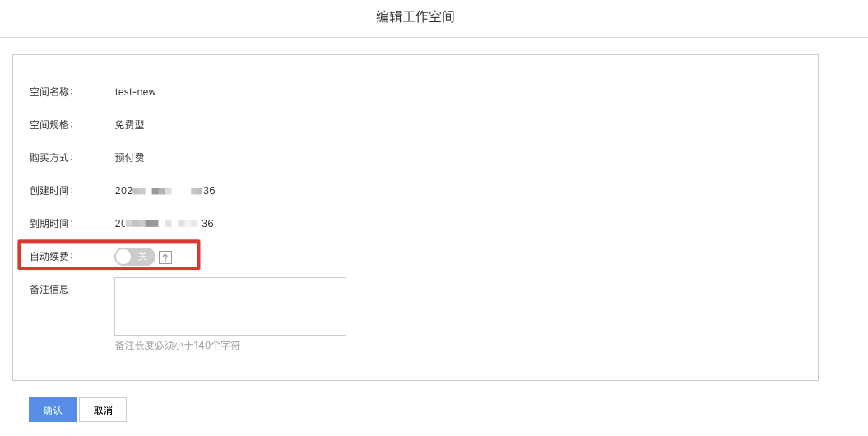The image size is (868, 436).
Task: Click the 空间规格 label
Action: (x=52, y=125)
